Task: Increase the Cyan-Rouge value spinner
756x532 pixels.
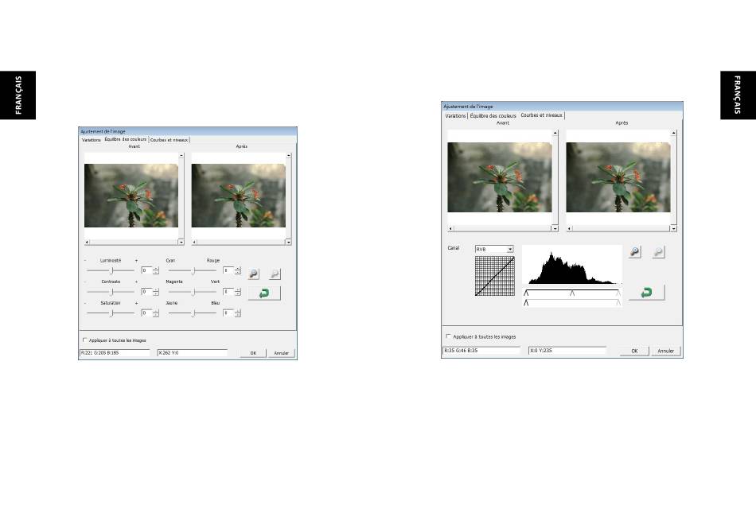Action: pyautogui.click(x=238, y=269)
